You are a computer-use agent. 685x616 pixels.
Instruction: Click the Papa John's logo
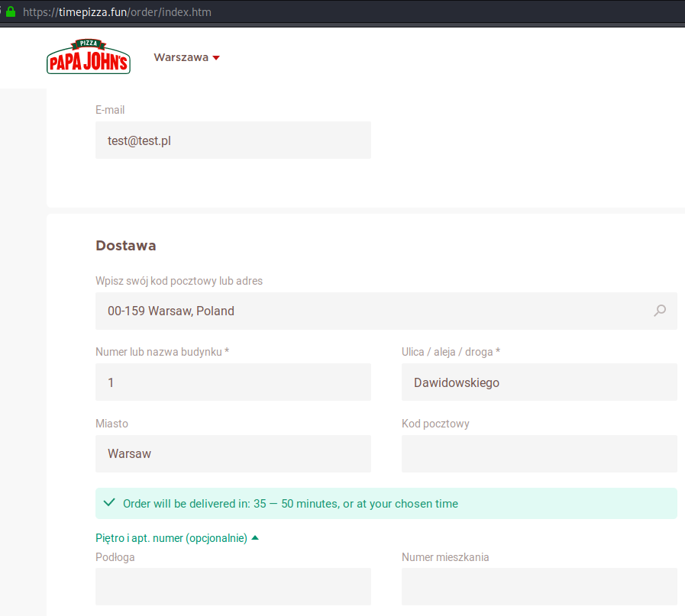coord(89,57)
